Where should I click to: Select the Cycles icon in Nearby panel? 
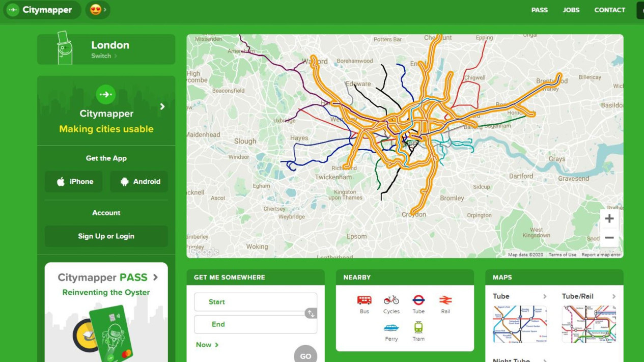pyautogui.click(x=391, y=300)
